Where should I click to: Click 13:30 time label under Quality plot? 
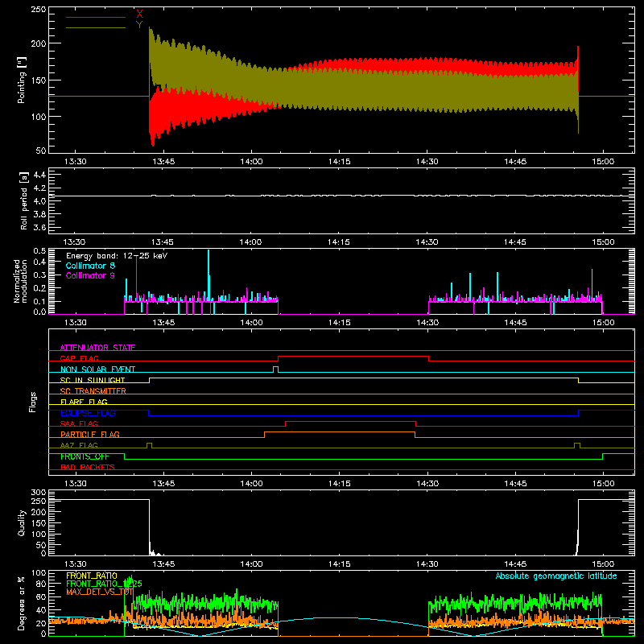(75, 564)
